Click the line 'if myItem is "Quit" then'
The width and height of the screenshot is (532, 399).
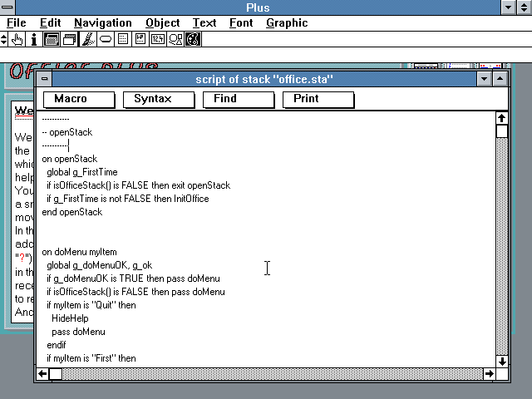(91, 305)
